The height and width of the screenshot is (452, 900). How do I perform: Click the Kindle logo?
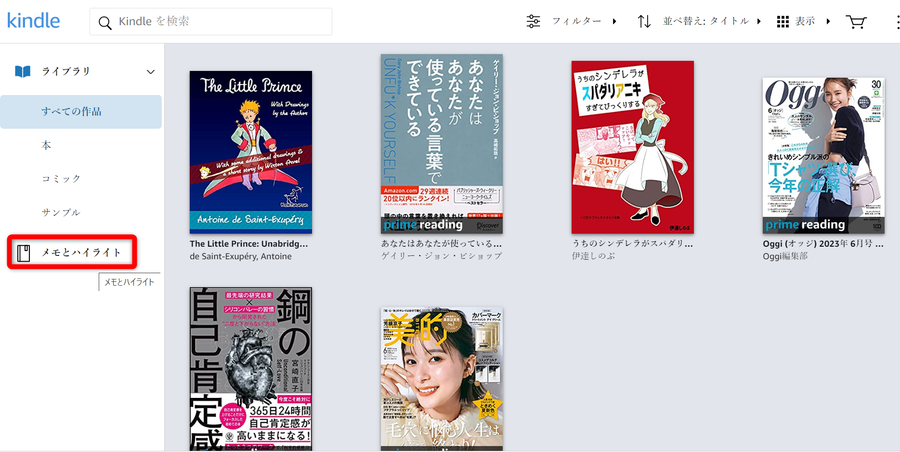tap(33, 21)
